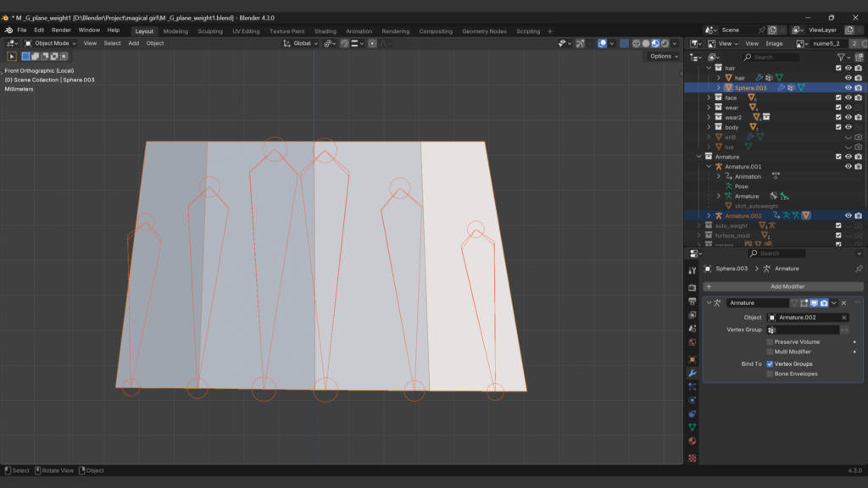This screenshot has height=488, width=868.
Task: Open the Modifiers wrench properties tab
Action: [693, 373]
